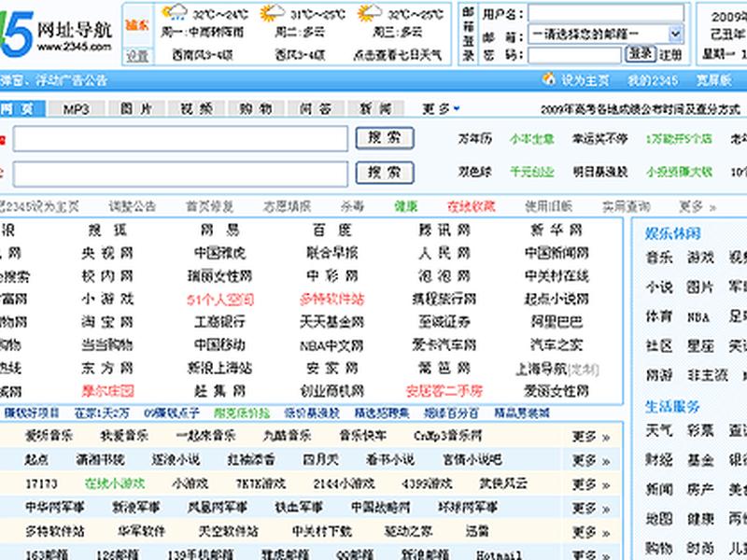Switch to the 视频 search tab

click(196, 109)
